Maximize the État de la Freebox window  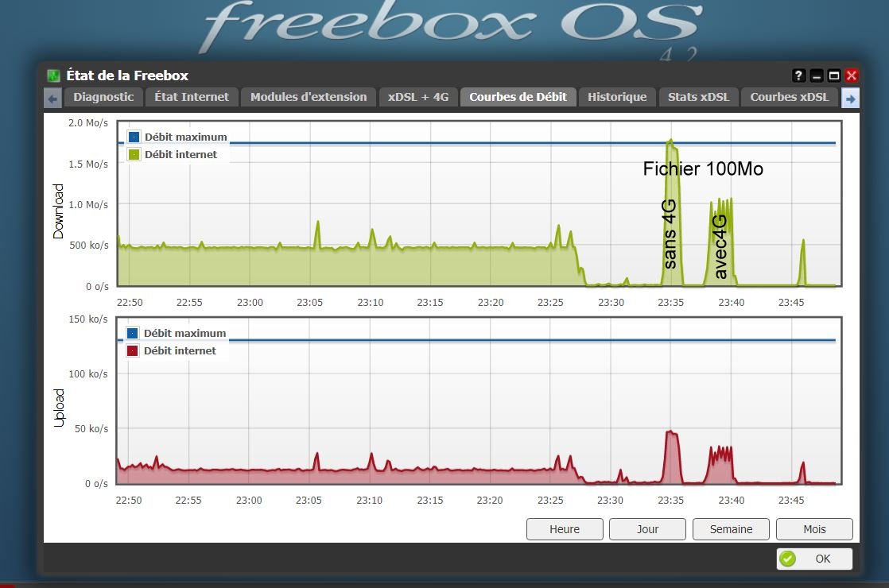pos(834,75)
